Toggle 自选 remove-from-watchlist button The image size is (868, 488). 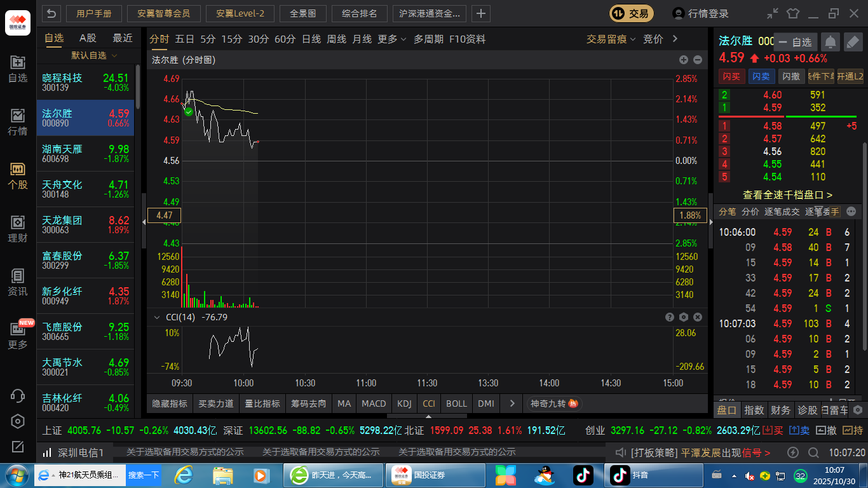coord(795,42)
